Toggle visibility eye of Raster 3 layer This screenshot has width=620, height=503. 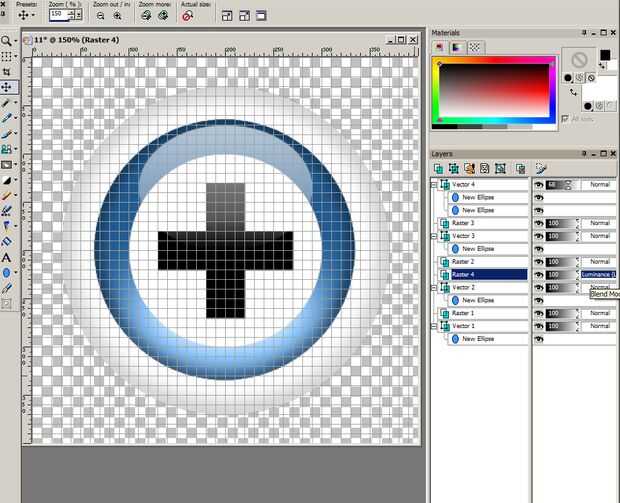(x=539, y=223)
